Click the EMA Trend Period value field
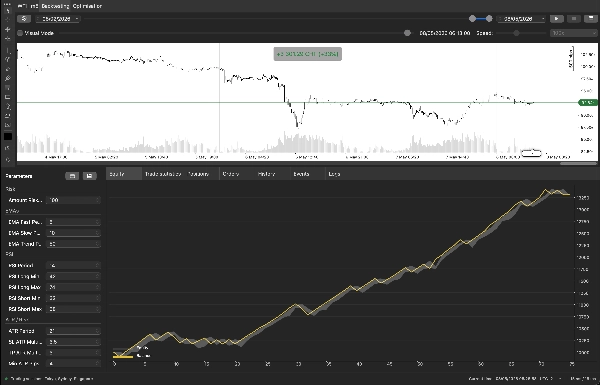Viewport: 600px width, 385px height. pos(73,244)
